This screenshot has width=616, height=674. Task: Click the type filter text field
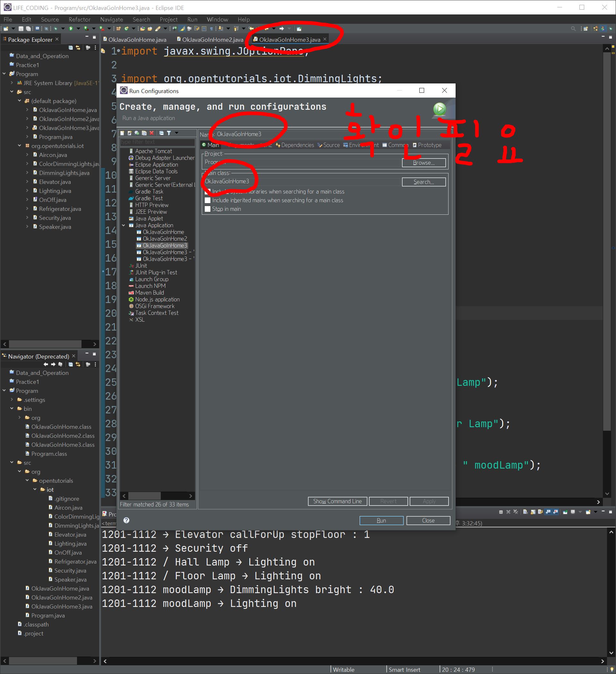[x=157, y=142]
